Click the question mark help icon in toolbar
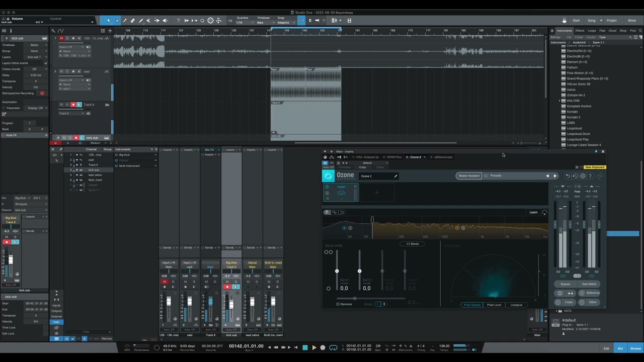This screenshot has width=644, height=362. [x=178, y=21]
